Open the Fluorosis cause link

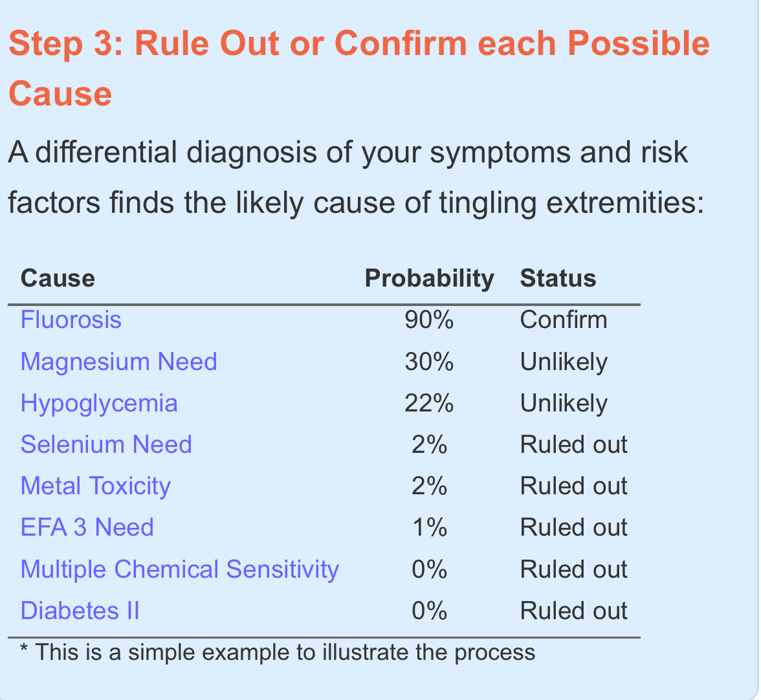click(x=71, y=320)
